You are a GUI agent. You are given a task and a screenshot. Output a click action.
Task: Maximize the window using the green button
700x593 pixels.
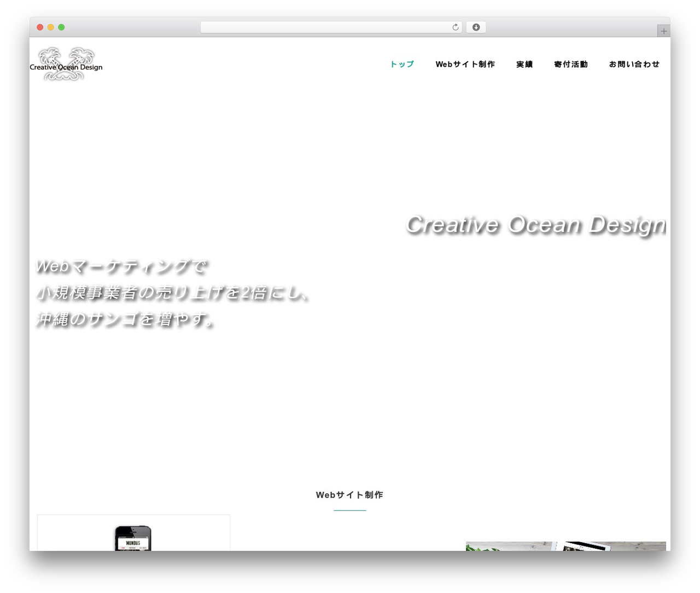point(61,27)
